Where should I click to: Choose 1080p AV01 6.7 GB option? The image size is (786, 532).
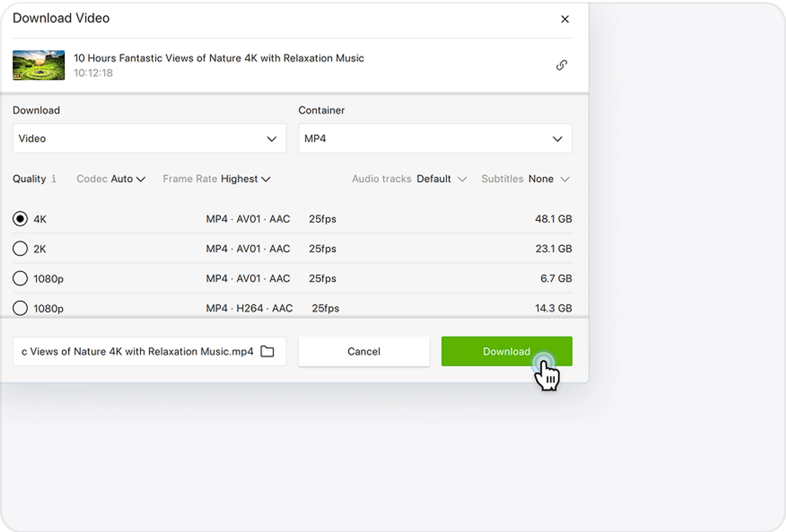coord(20,278)
